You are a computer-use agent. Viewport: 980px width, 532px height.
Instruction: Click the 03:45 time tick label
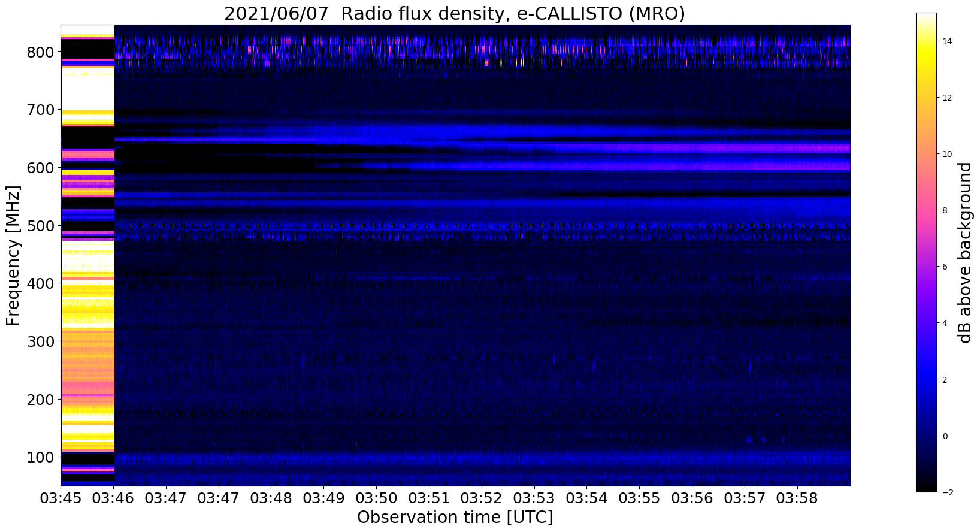pos(61,498)
